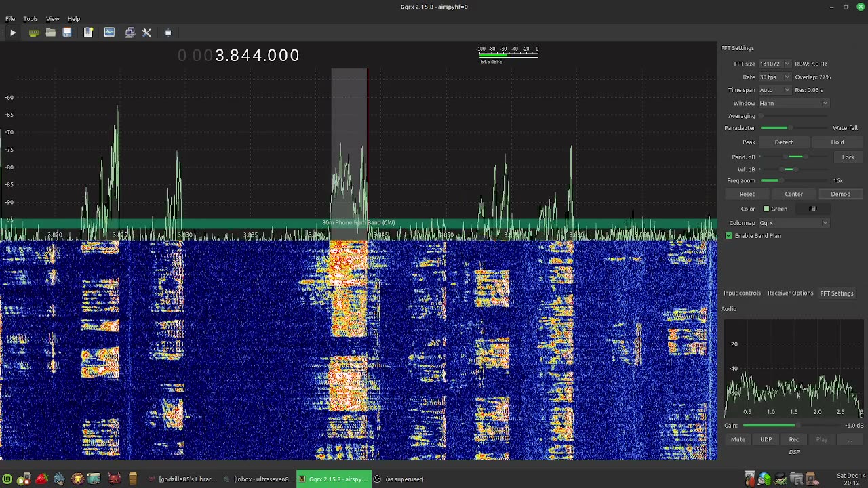Open the FFT size dropdown
868x488 pixels.
click(x=774, y=64)
